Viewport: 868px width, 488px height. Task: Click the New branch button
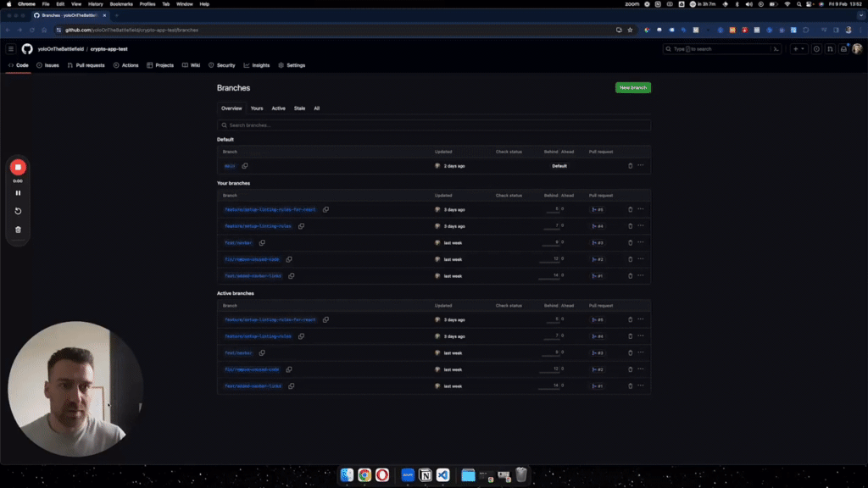[x=633, y=87]
